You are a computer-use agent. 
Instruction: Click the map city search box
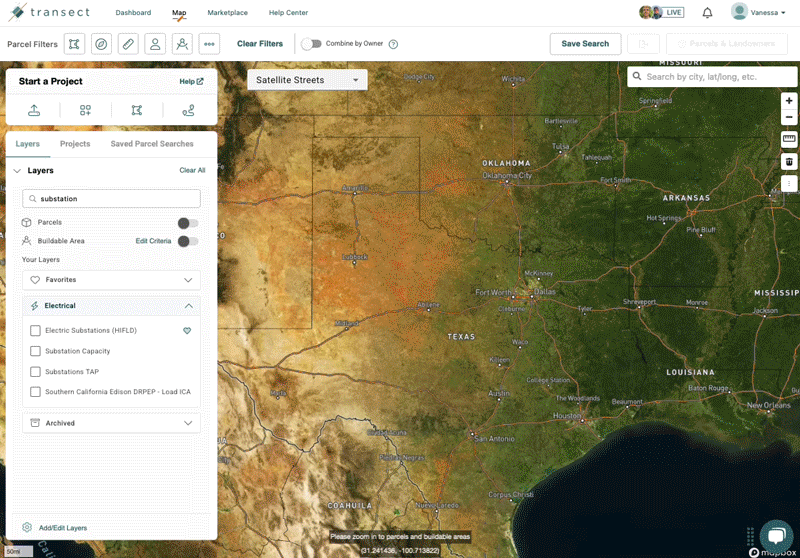pyautogui.click(x=712, y=77)
